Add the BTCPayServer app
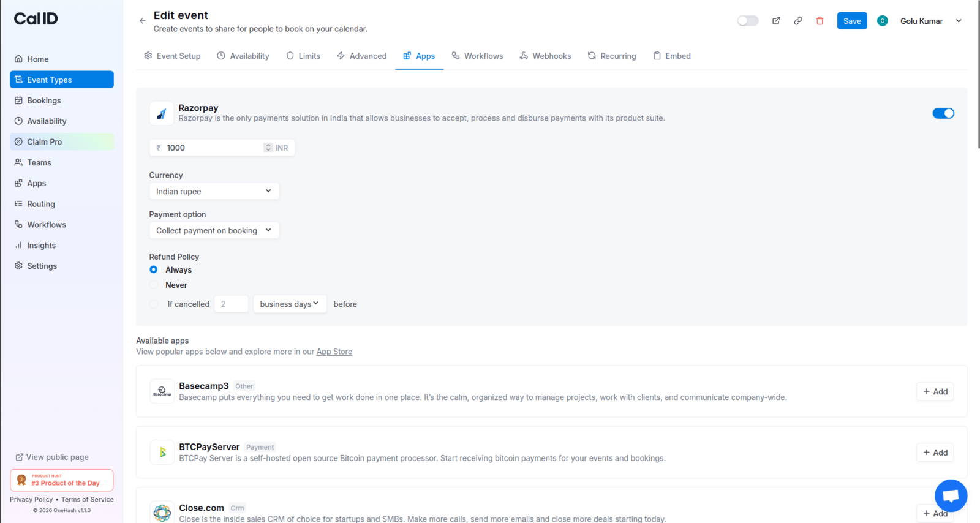 click(x=935, y=453)
